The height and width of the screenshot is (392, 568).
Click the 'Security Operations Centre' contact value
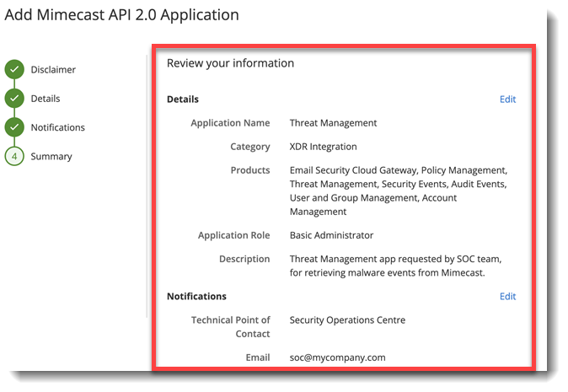pyautogui.click(x=347, y=320)
